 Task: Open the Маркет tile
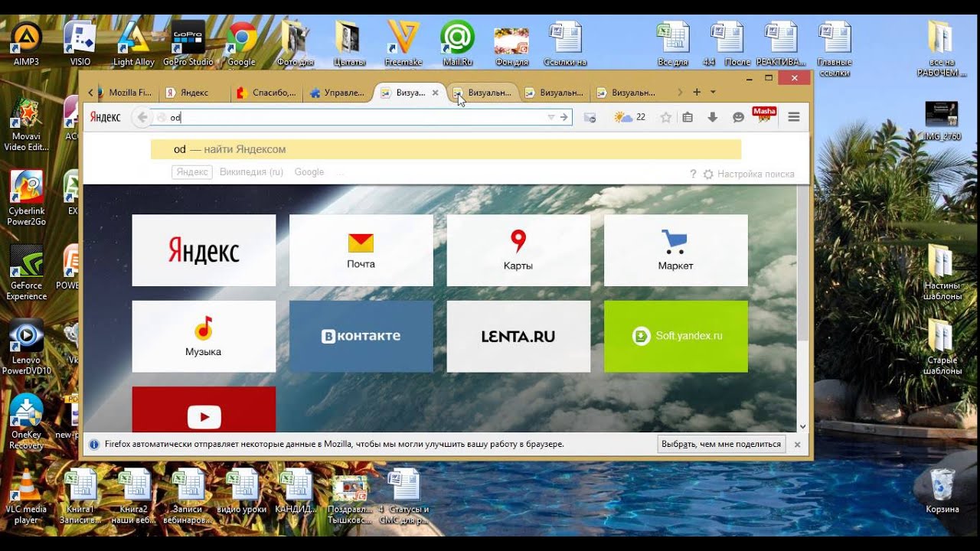coord(676,250)
